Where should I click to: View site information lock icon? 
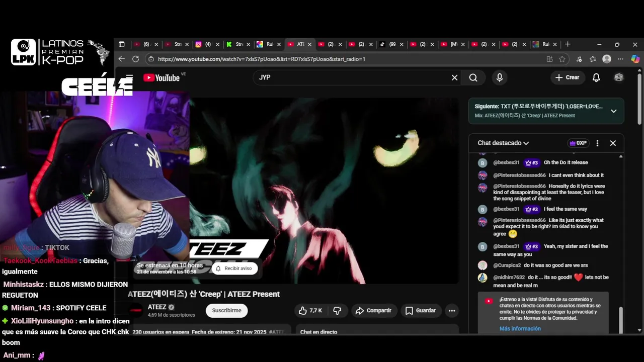point(151,59)
